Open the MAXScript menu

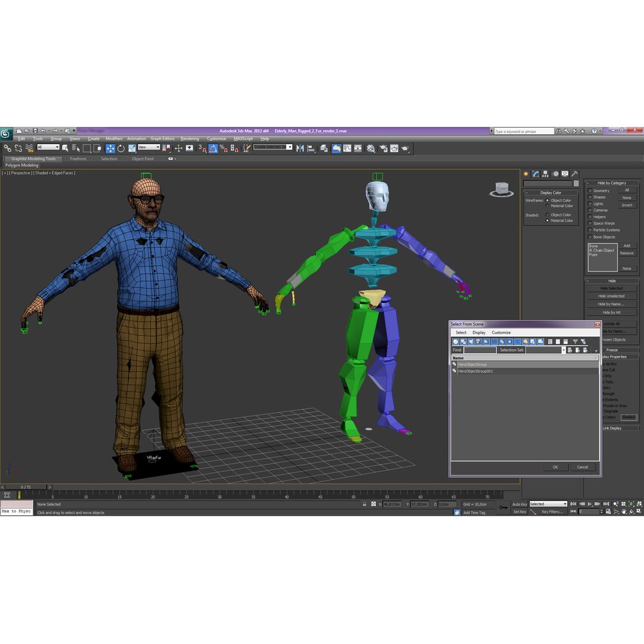pyautogui.click(x=243, y=139)
